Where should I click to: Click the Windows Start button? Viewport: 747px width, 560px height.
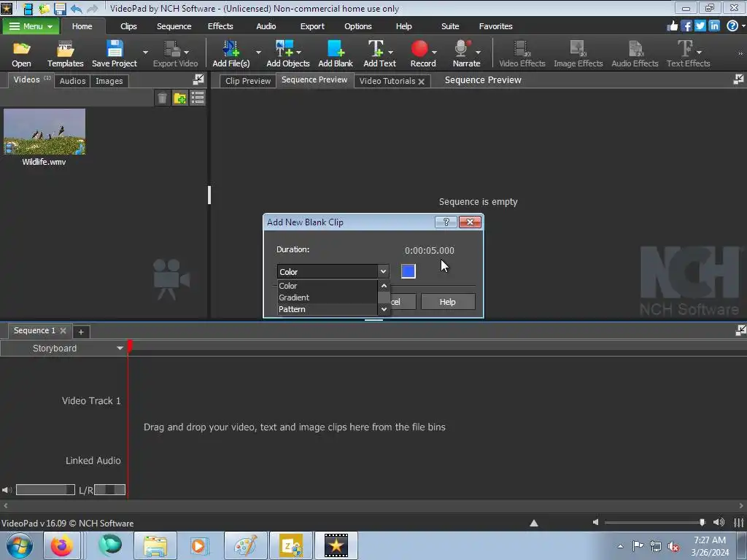click(x=20, y=545)
